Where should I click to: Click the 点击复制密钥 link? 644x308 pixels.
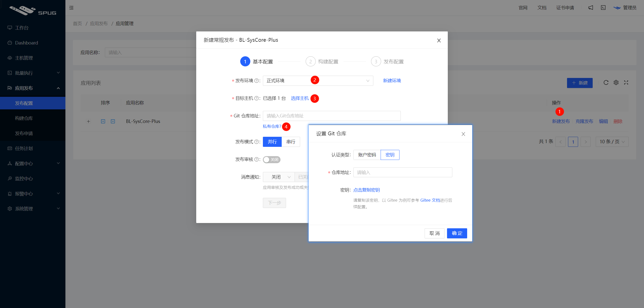[x=367, y=190]
